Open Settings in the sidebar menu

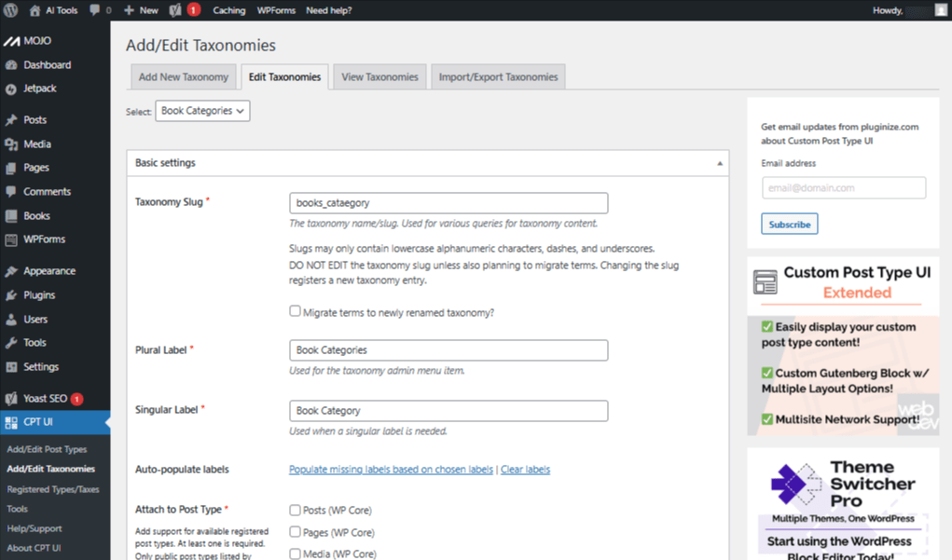pos(41,367)
